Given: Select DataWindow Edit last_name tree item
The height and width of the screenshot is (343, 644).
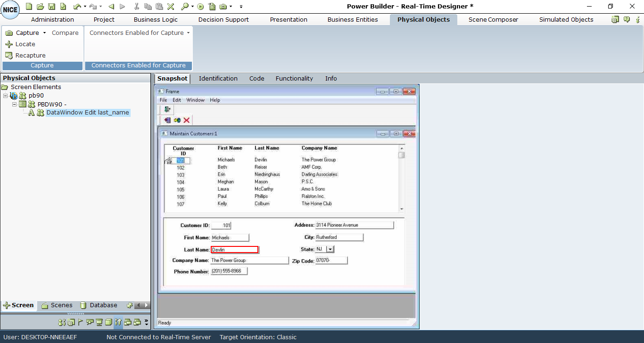Looking at the screenshot, I should [87, 113].
